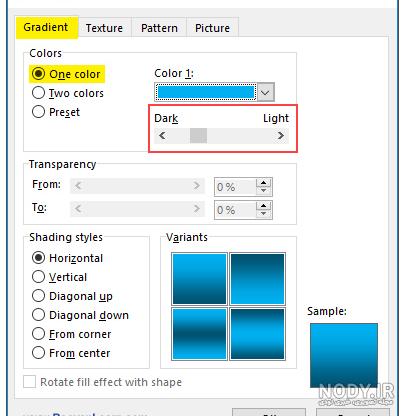The image size is (406, 416).
Task: Open the Color 1 dropdown arrow
Action: click(265, 92)
